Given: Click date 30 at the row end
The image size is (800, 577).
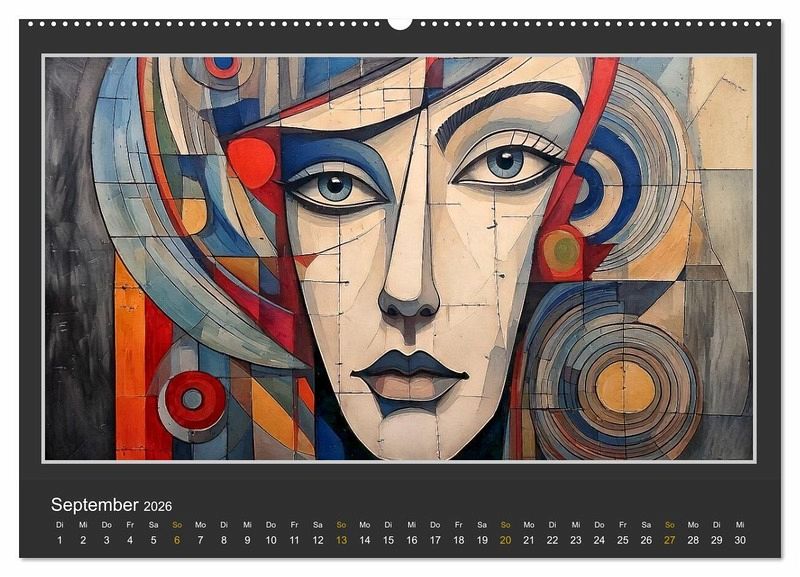Looking at the screenshot, I should point(740,540).
